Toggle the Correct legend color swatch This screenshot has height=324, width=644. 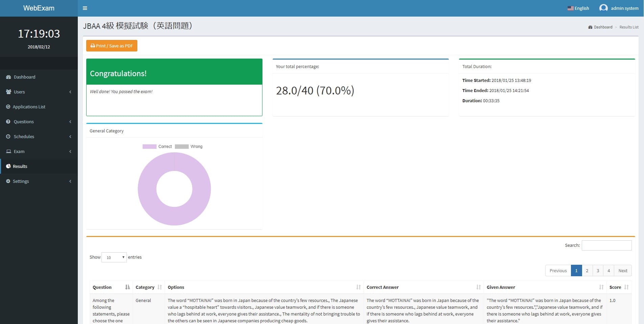[x=149, y=147]
